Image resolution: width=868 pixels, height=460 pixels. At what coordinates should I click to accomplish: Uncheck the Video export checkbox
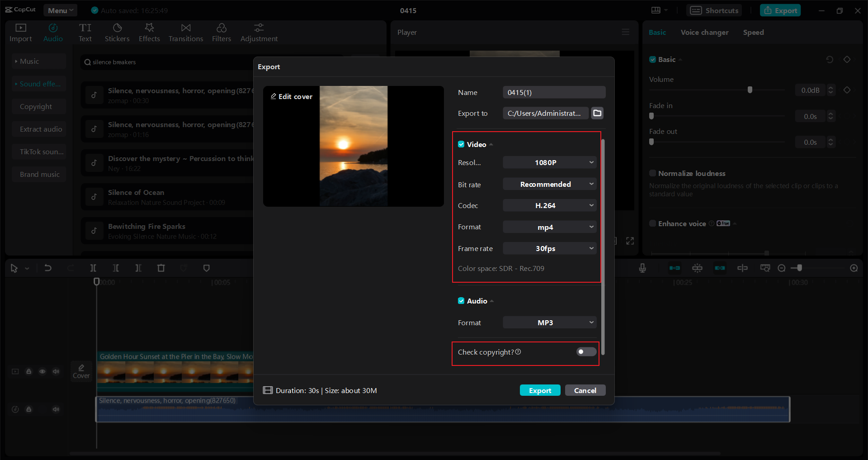[461, 144]
